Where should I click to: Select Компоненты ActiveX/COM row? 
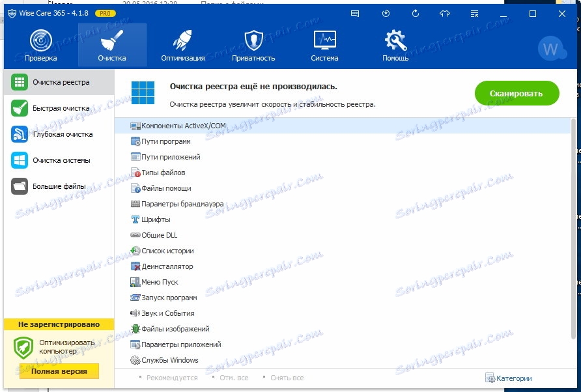tap(343, 126)
